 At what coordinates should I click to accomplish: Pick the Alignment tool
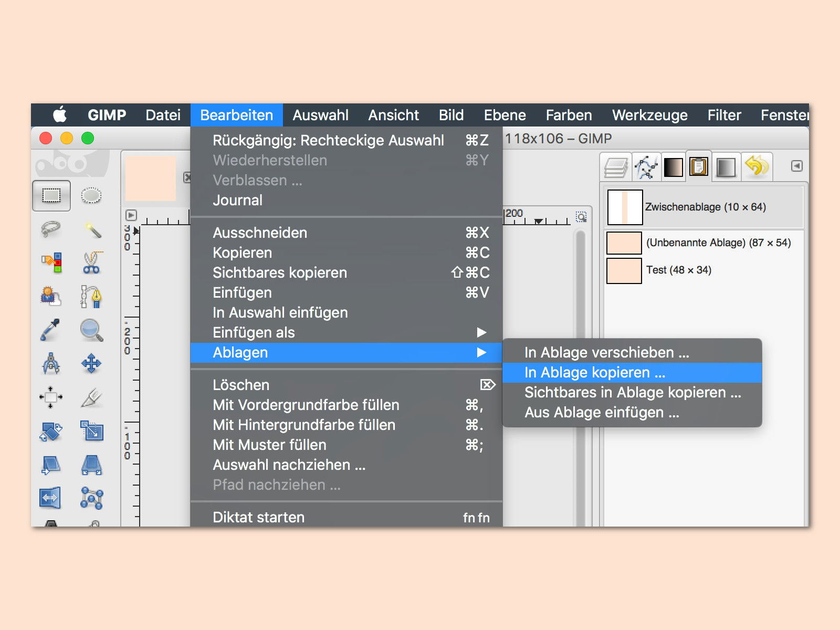51,397
